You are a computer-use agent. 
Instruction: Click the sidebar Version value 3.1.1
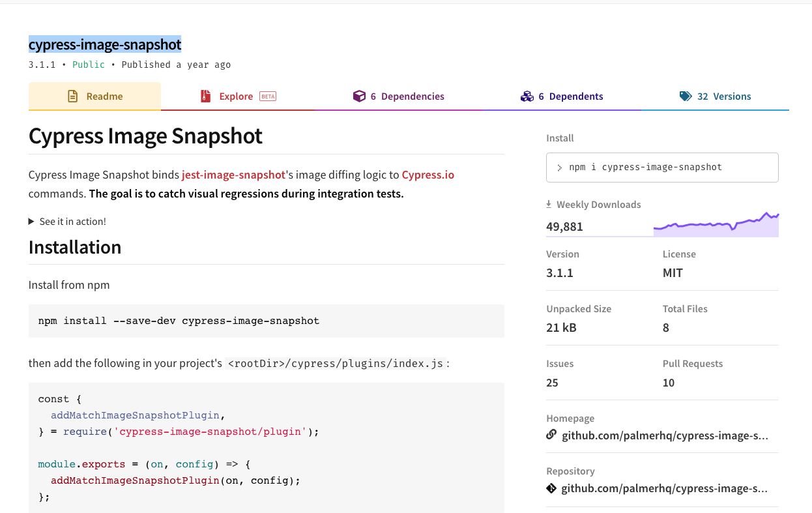(x=560, y=273)
